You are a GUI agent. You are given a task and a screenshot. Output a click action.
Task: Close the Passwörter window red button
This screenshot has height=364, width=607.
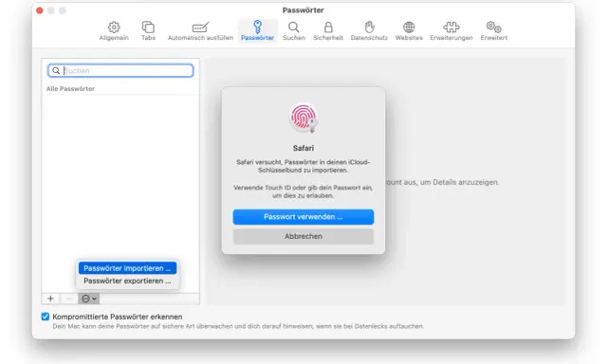[x=40, y=10]
